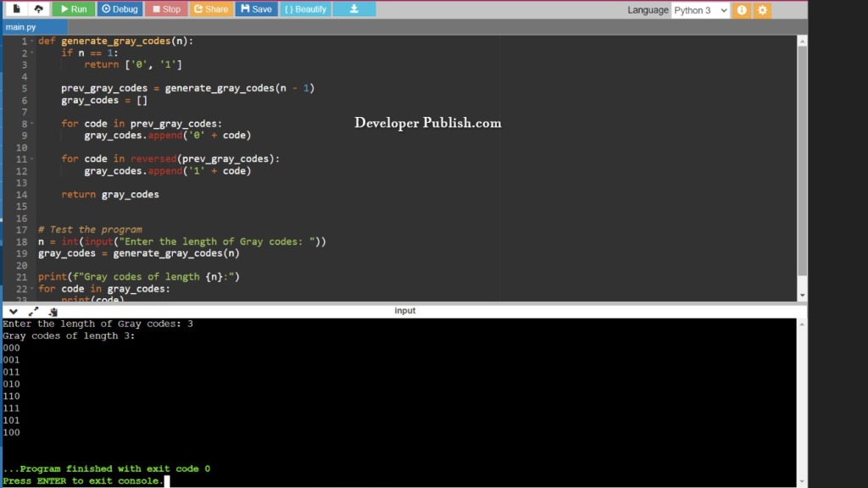This screenshot has width=868, height=488.
Task: Create a new file
Action: click(16, 8)
